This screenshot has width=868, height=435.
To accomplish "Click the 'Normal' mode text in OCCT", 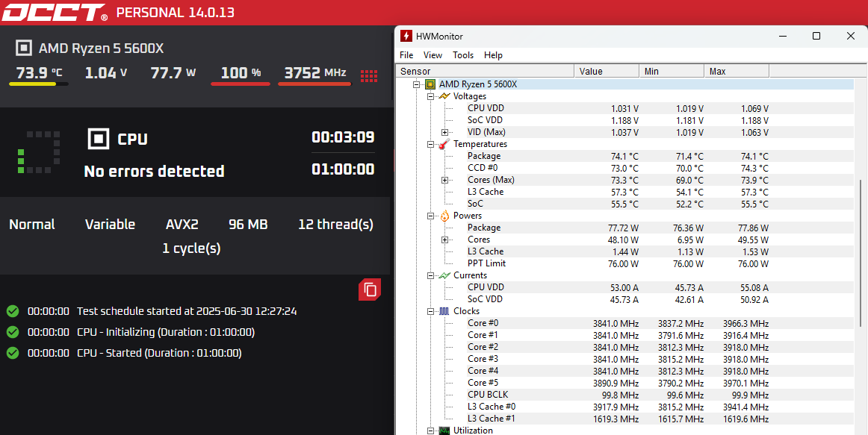I will pyautogui.click(x=32, y=225).
